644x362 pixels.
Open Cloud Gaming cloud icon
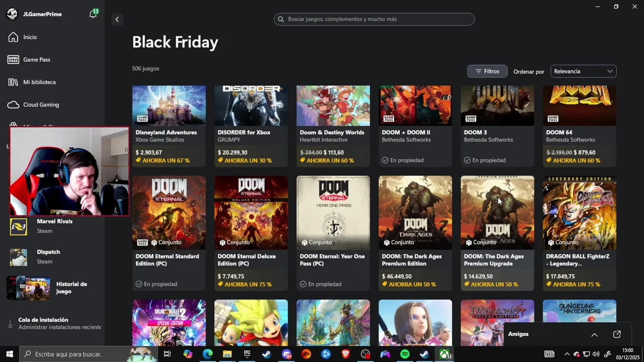[x=14, y=105]
